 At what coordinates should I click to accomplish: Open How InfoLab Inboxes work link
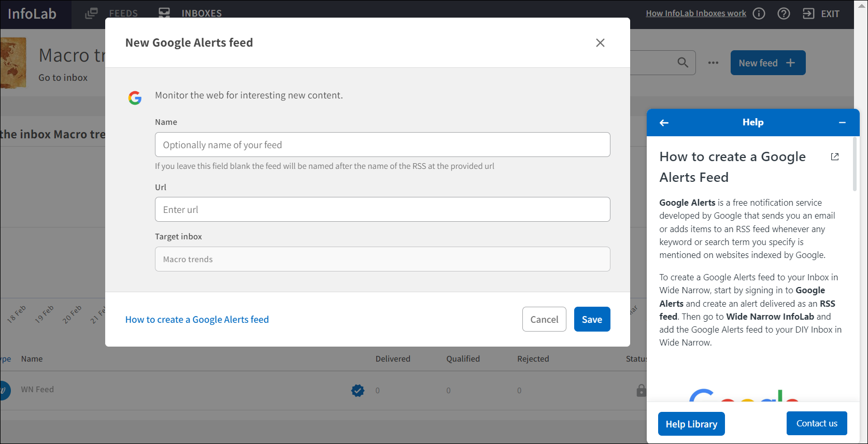(696, 13)
